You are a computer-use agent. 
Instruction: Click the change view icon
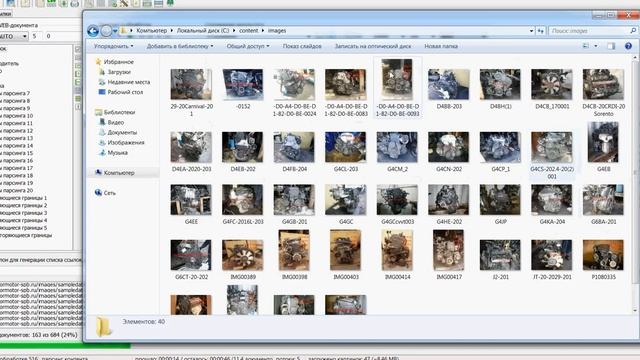586,46
